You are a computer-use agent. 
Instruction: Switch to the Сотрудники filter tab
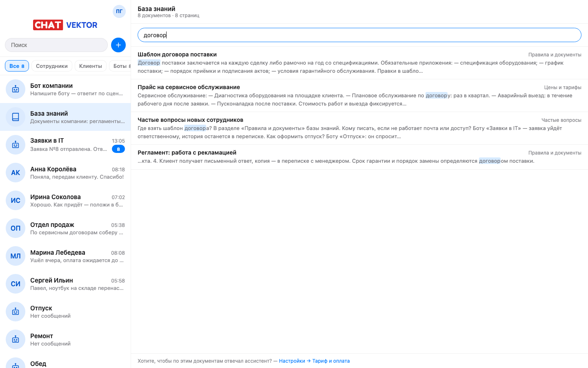pyautogui.click(x=52, y=66)
